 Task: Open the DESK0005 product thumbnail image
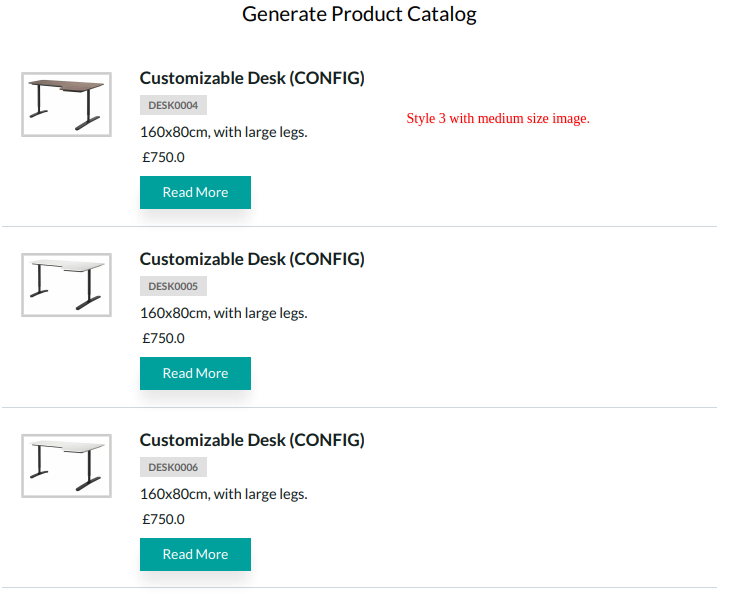click(x=66, y=285)
